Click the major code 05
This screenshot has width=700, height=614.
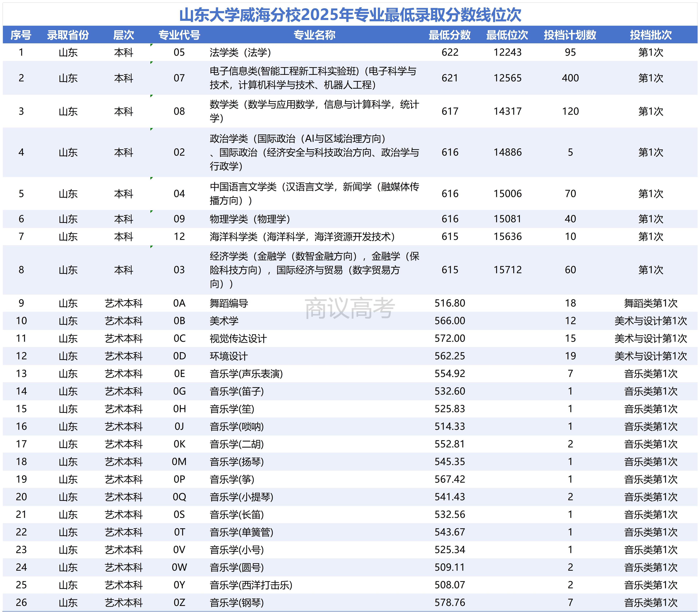(179, 52)
